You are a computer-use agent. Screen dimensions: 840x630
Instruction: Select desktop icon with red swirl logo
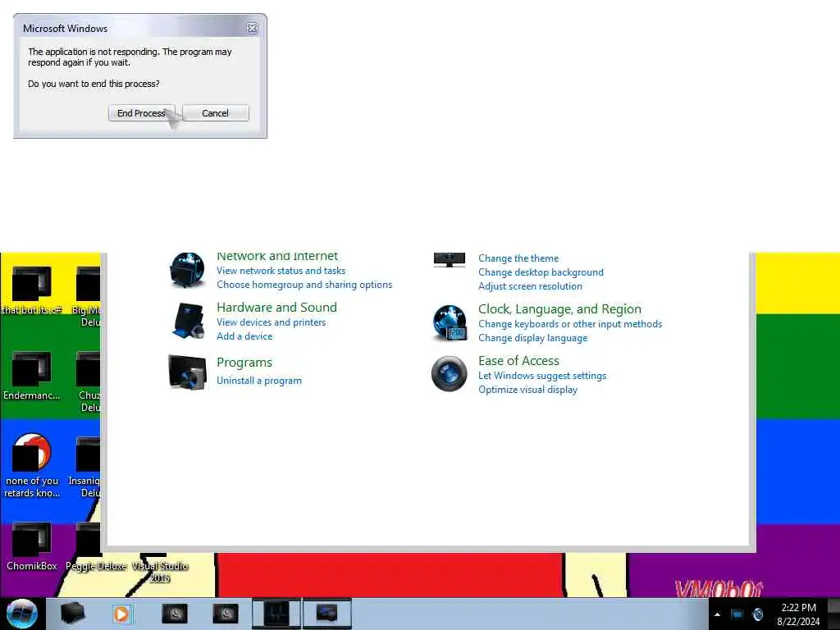pos(32,464)
